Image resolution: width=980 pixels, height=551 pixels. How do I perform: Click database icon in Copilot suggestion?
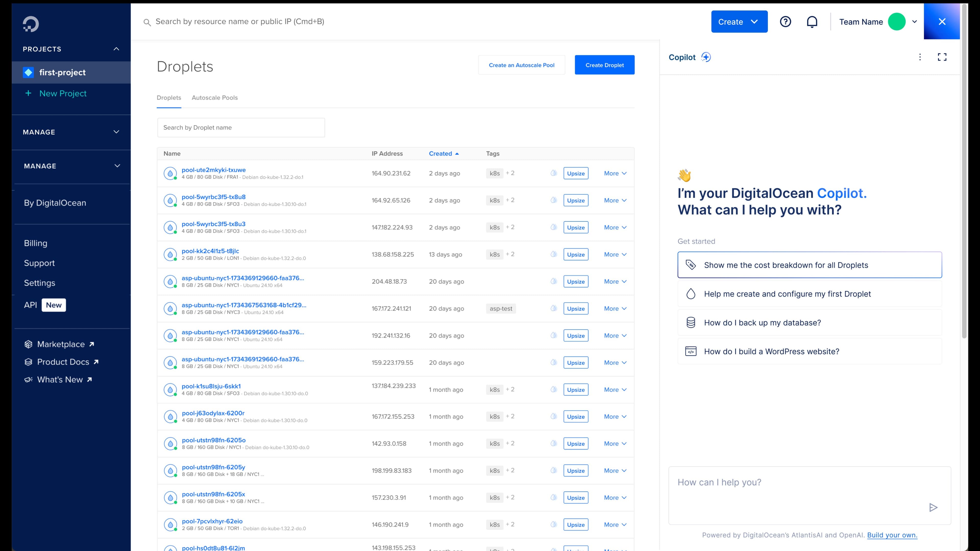(x=691, y=322)
